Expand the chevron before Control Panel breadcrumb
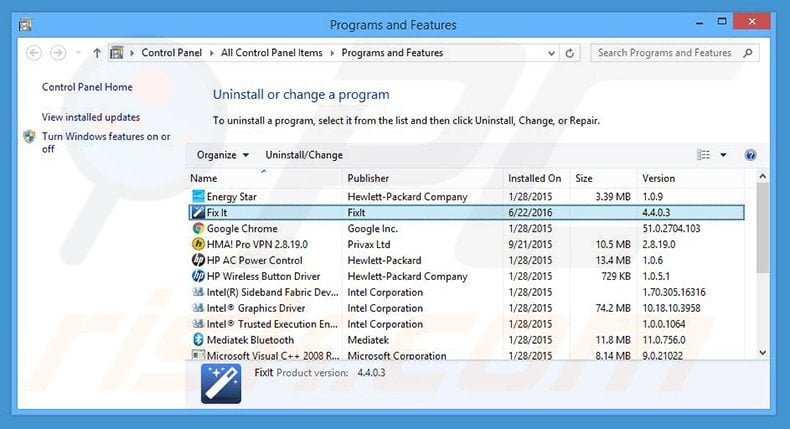790x429 pixels. (131, 52)
